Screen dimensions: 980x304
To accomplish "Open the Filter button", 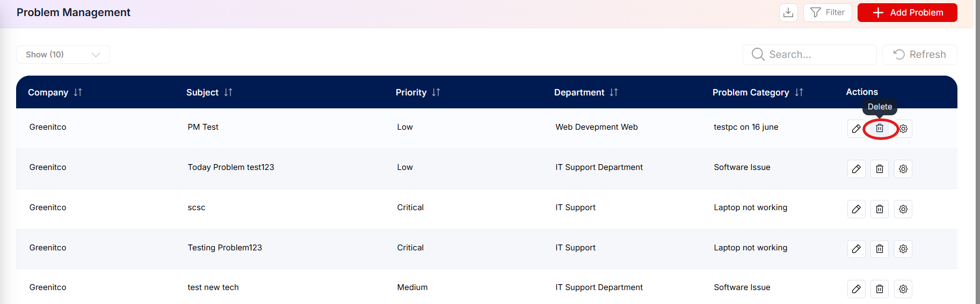I will point(827,12).
